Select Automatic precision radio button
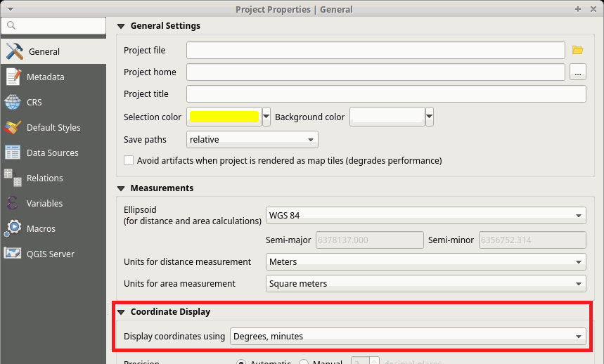604x364 pixels. 241,362
